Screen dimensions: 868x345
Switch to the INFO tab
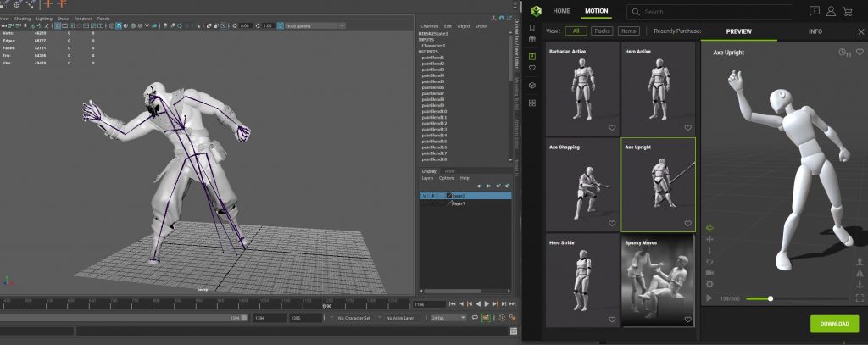(815, 31)
